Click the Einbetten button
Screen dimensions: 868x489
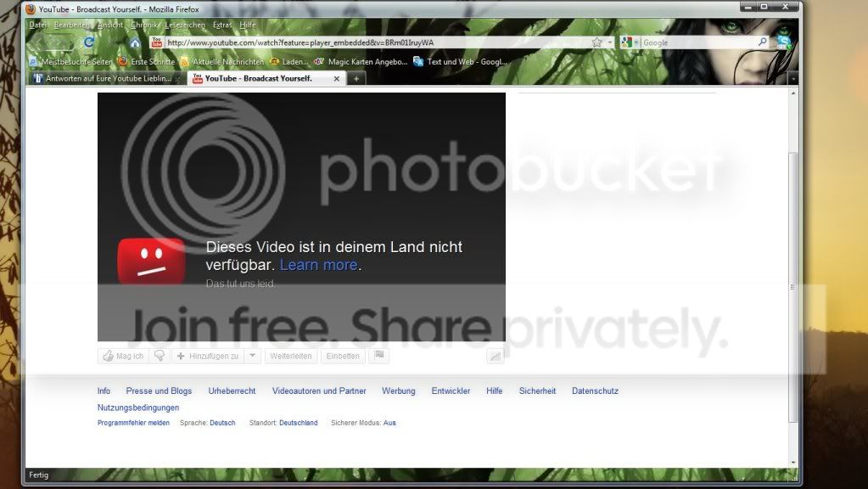pyautogui.click(x=343, y=356)
